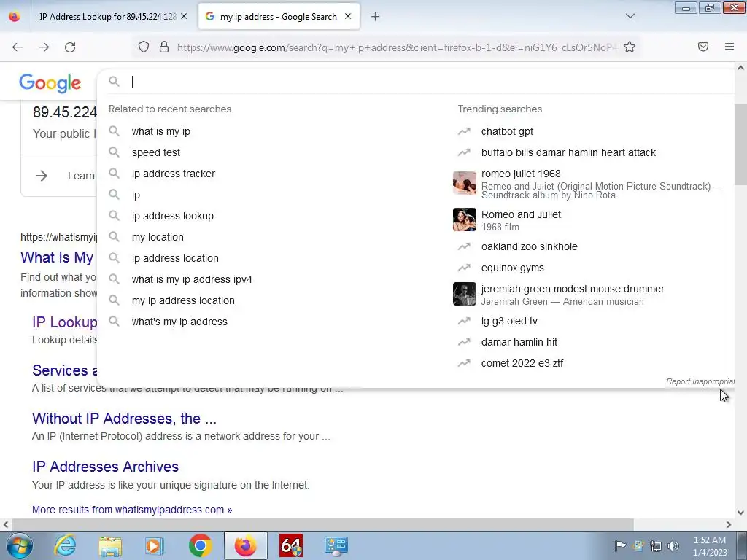Choose suggestion 'what is my ip'
Viewport: 747px width, 560px height.
[x=161, y=131]
